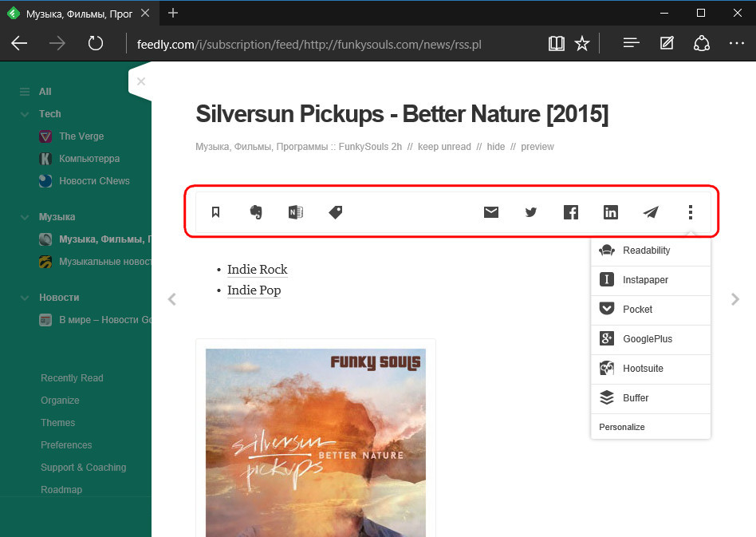Go to next article arrow
Viewport: 756px width, 537px height.
(x=734, y=299)
